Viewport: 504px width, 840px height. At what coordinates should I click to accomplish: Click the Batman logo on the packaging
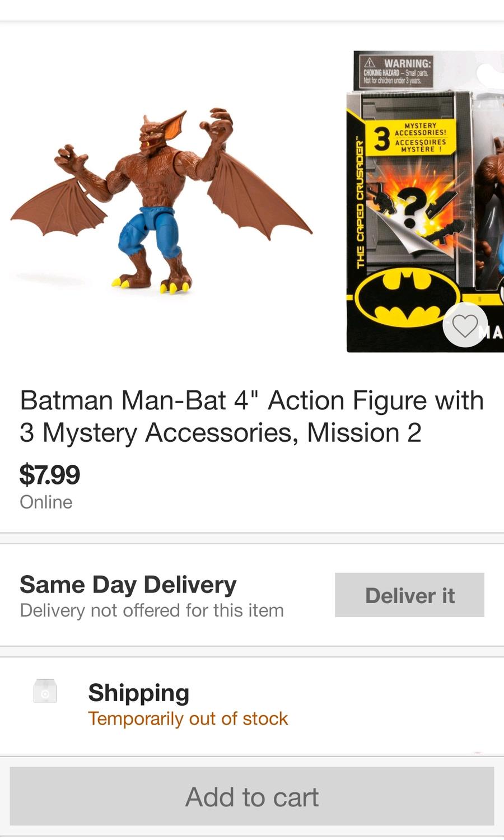click(x=407, y=297)
